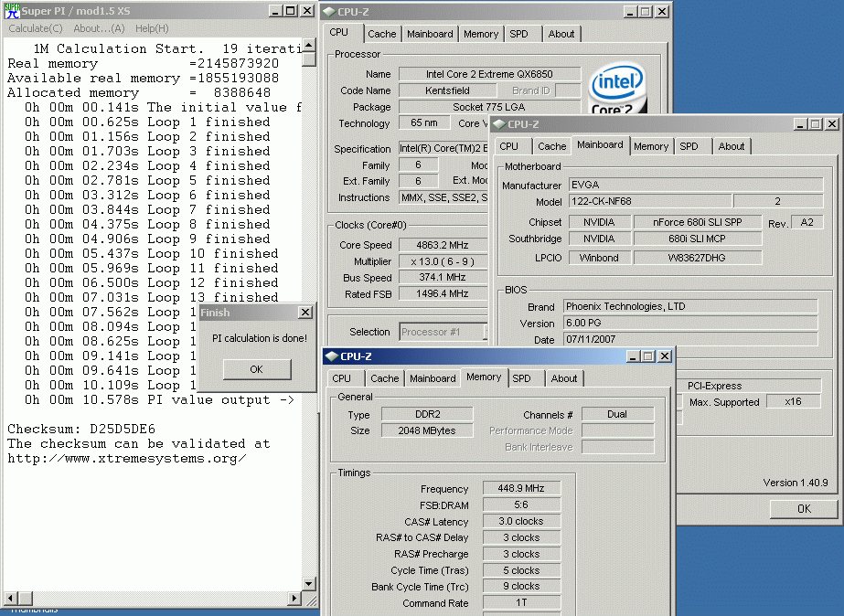This screenshot has width=844, height=616.
Task: Open the Processor #1 selection dropdown
Action: coord(443,332)
